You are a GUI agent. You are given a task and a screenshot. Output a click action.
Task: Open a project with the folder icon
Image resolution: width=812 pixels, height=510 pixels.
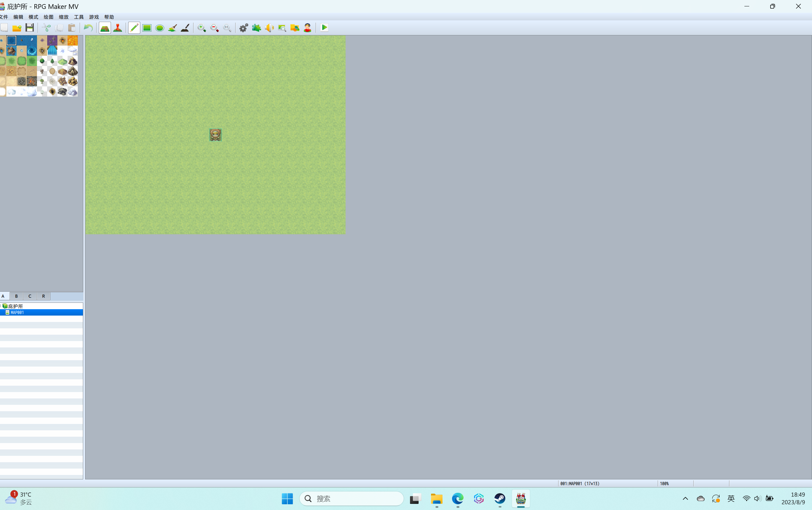[17, 28]
